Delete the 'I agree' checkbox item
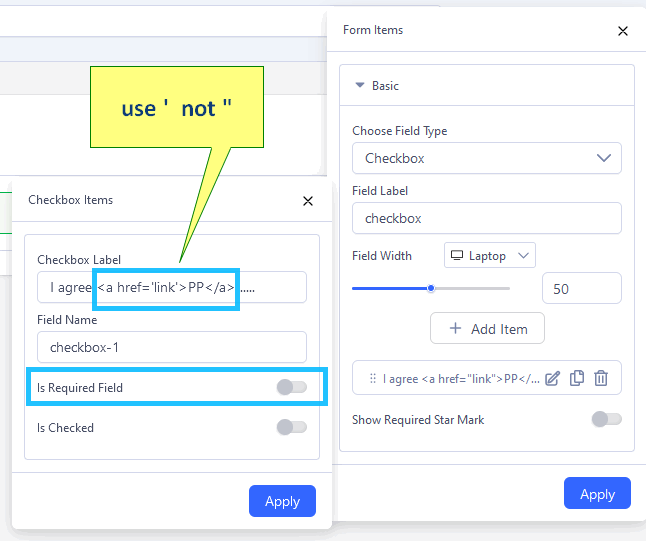646x541 pixels. (x=601, y=378)
